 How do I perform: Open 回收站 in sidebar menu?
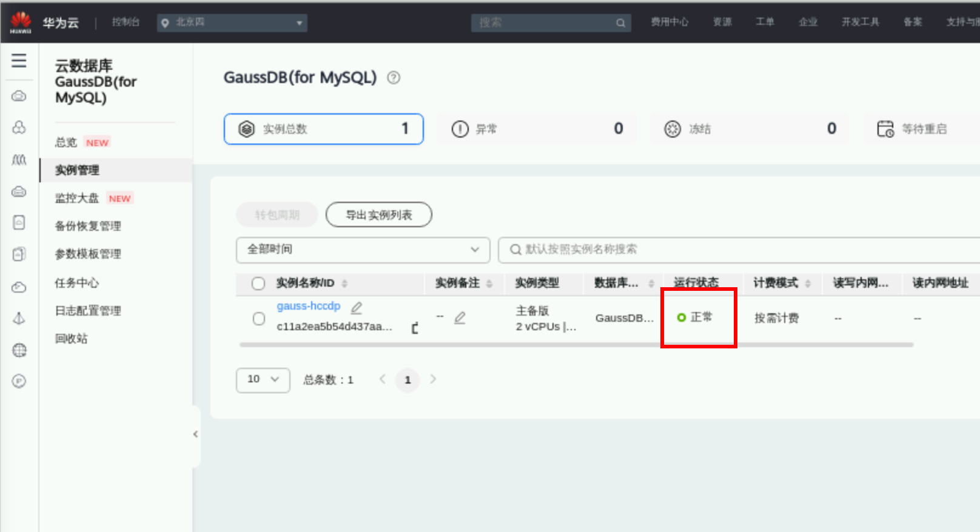click(72, 339)
